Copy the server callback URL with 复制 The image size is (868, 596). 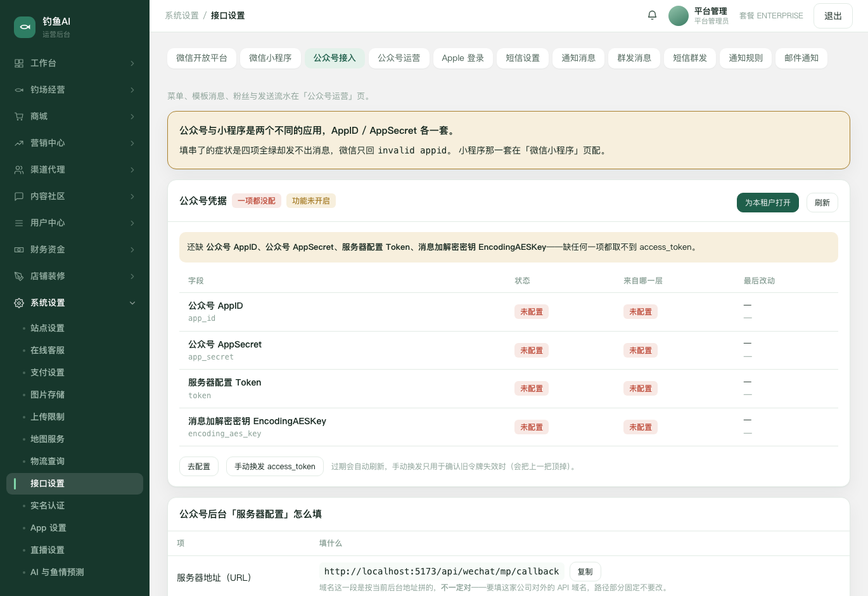click(x=585, y=572)
